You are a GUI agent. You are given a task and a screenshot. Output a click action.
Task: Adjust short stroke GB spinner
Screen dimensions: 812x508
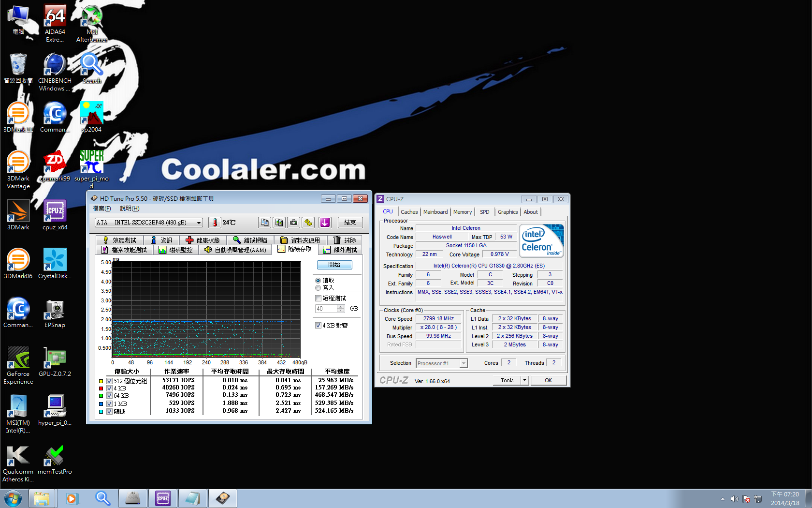tap(341, 309)
